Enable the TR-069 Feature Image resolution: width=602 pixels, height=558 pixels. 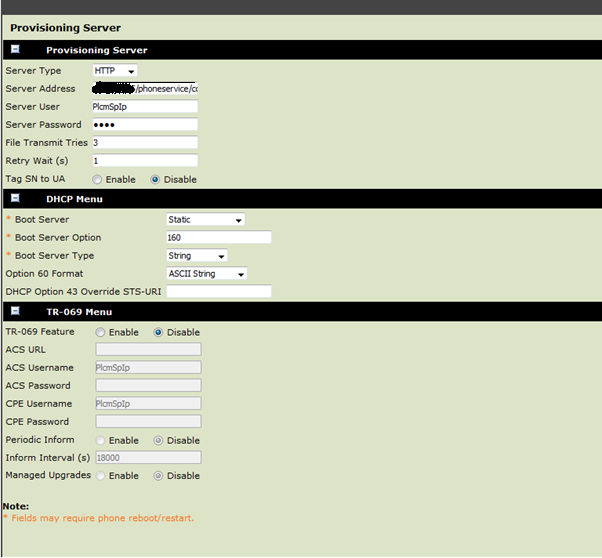click(x=100, y=332)
